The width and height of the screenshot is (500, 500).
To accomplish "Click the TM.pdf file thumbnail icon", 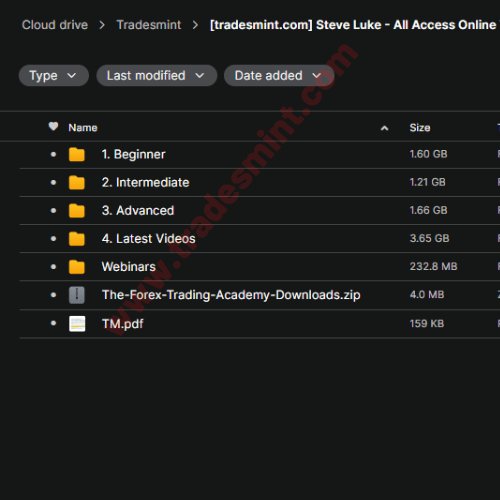I will click(77, 324).
